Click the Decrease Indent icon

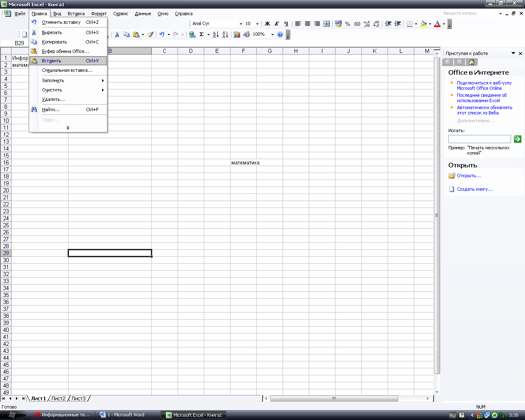pos(388,24)
